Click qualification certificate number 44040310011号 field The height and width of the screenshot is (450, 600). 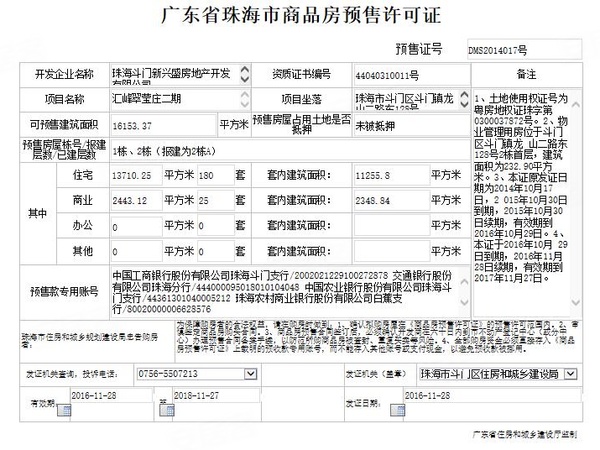(x=411, y=75)
